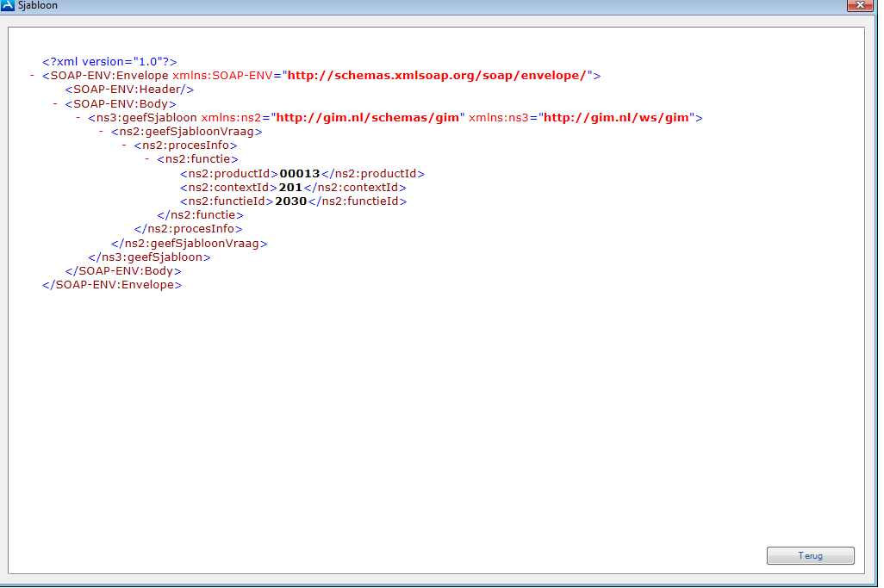The image size is (884, 588).
Task: Click the closing ns2:geefSjabloonVraag tag
Action: pyautogui.click(x=189, y=244)
